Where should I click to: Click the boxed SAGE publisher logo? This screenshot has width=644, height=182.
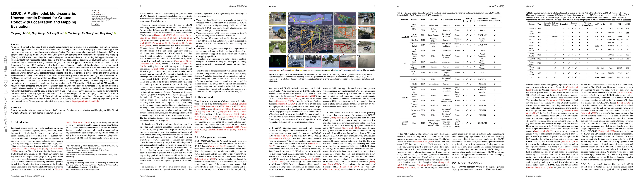[x=96, y=24]
